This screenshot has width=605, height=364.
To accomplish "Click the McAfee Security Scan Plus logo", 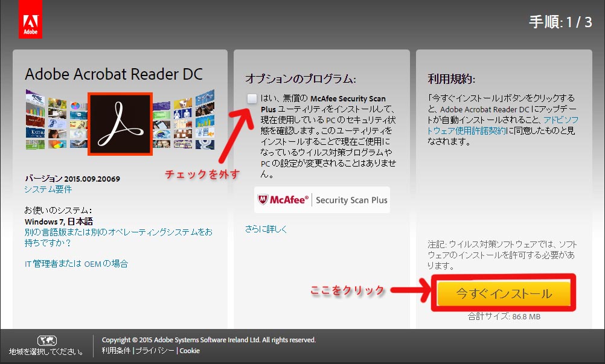I will pos(322,200).
